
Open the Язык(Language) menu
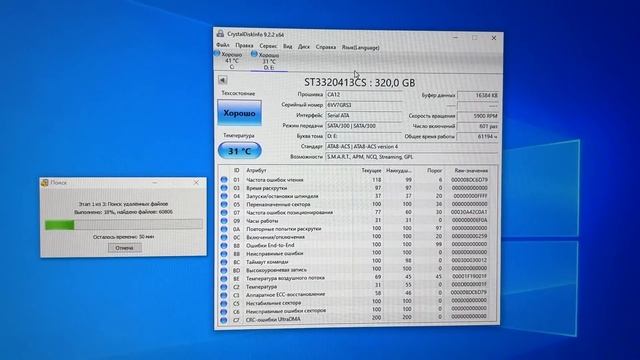360,47
